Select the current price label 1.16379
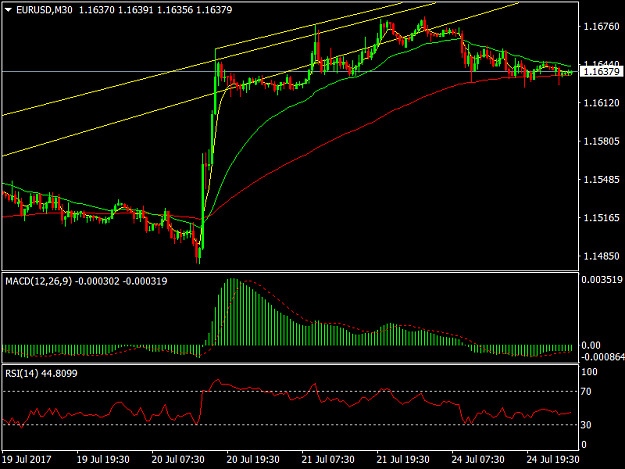Viewport: 625px width, 469px height. (x=601, y=72)
